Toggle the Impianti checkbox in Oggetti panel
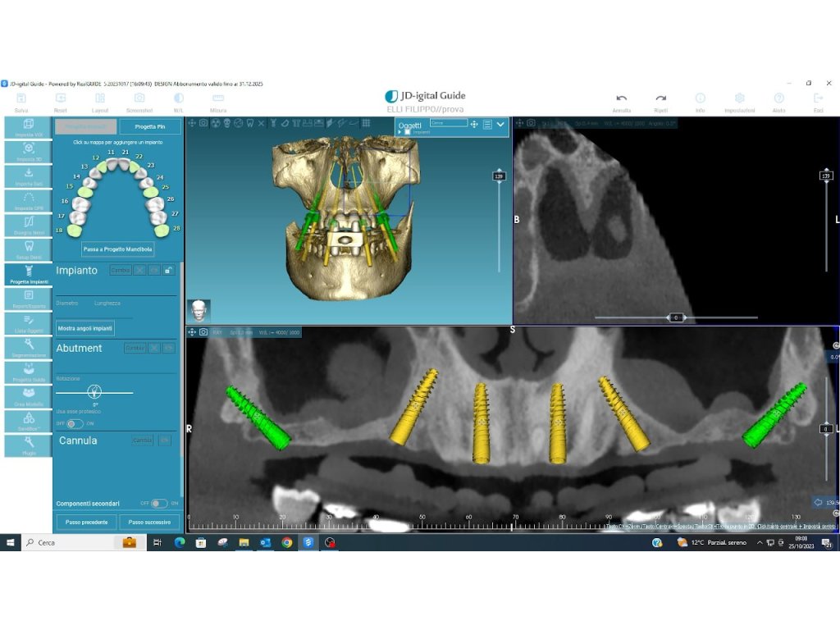Image resolution: width=840 pixels, height=630 pixels. [x=408, y=132]
